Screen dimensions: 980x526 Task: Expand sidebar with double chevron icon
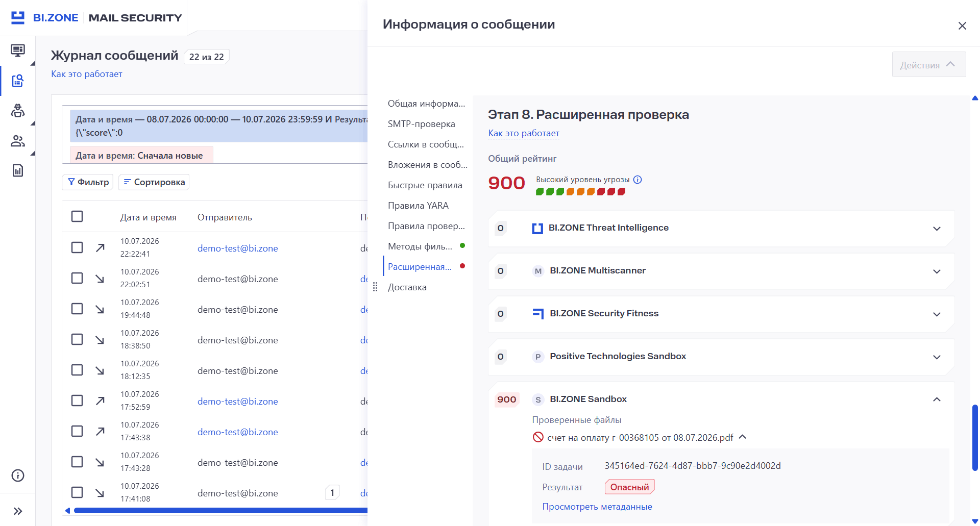pyautogui.click(x=18, y=511)
